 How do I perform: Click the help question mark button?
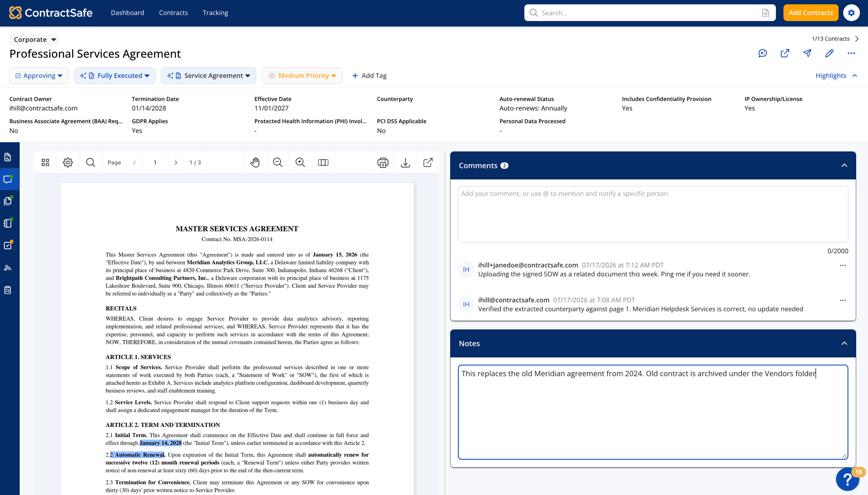point(847,479)
